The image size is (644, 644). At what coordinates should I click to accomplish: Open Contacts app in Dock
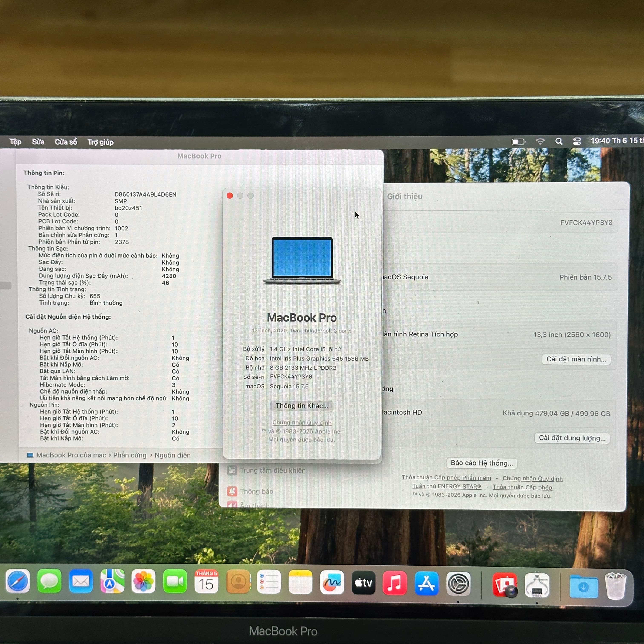pyautogui.click(x=238, y=581)
